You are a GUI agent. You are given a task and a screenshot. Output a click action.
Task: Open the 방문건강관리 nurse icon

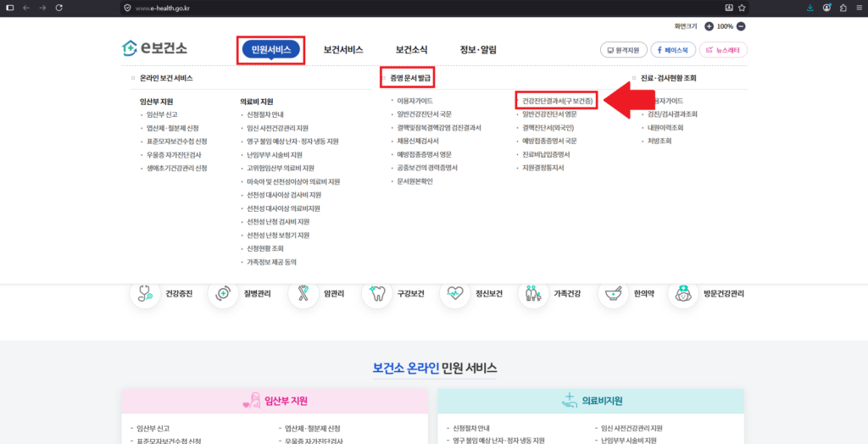[x=683, y=294]
